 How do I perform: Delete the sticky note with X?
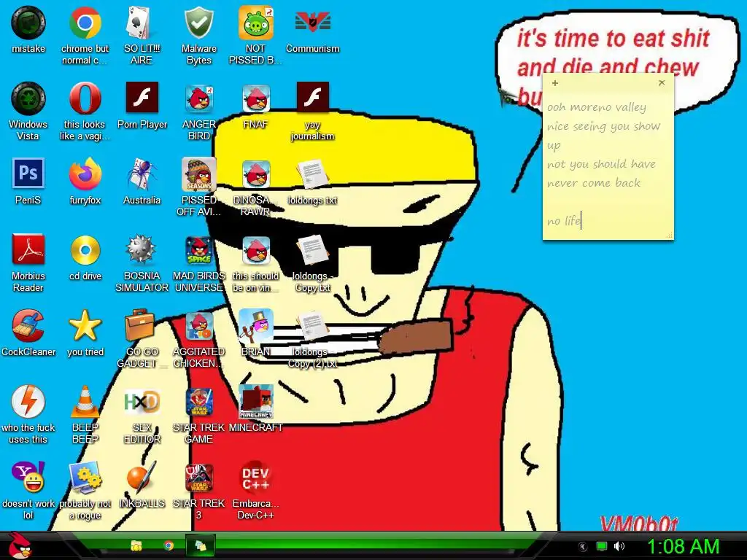[662, 83]
